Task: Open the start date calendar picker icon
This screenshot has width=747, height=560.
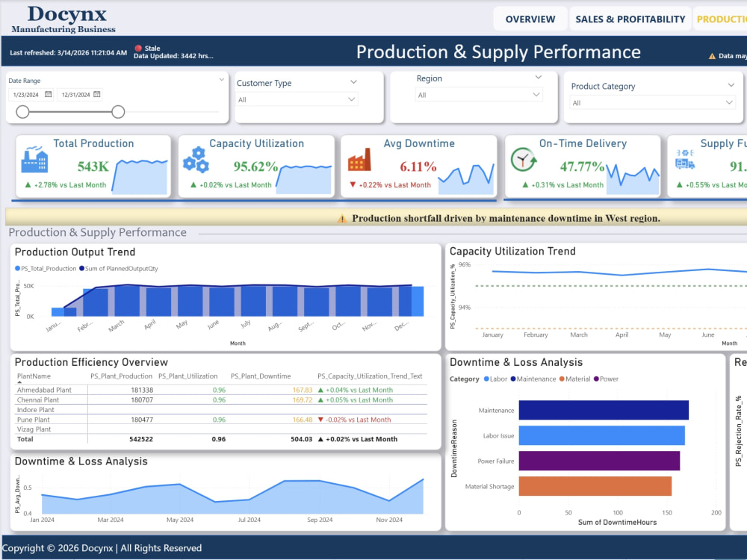Action: pyautogui.click(x=48, y=94)
